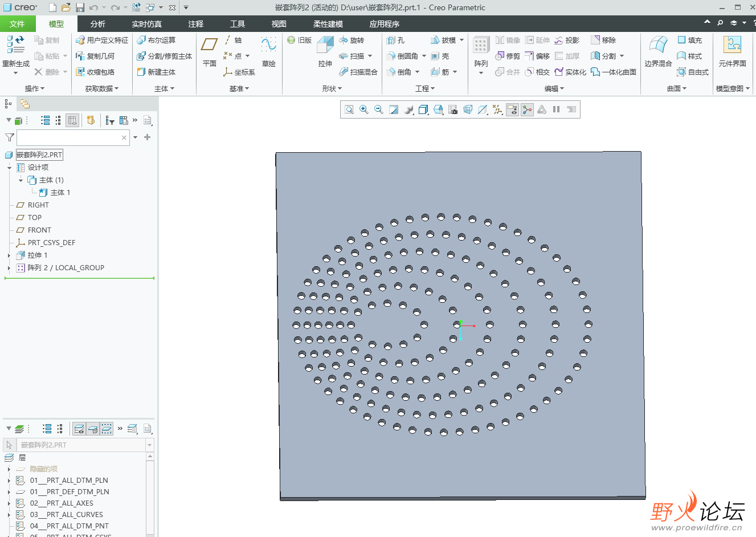The height and width of the screenshot is (537, 756).
Task: Expand 阵列 2 / LOCAL_GROUP node
Action: point(9,268)
